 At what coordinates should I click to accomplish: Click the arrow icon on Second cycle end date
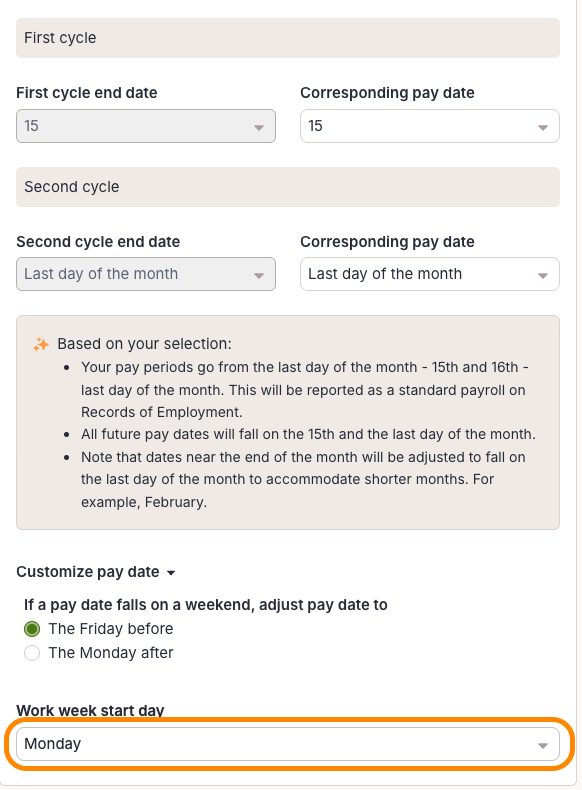tap(259, 276)
